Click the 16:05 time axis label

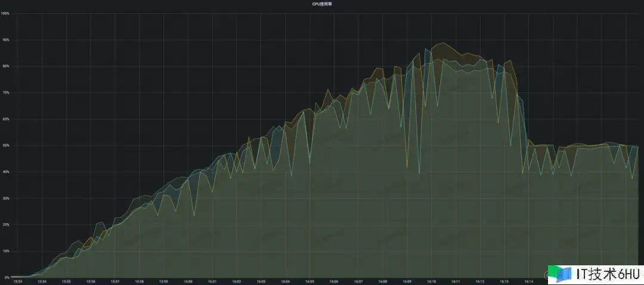pos(309,281)
